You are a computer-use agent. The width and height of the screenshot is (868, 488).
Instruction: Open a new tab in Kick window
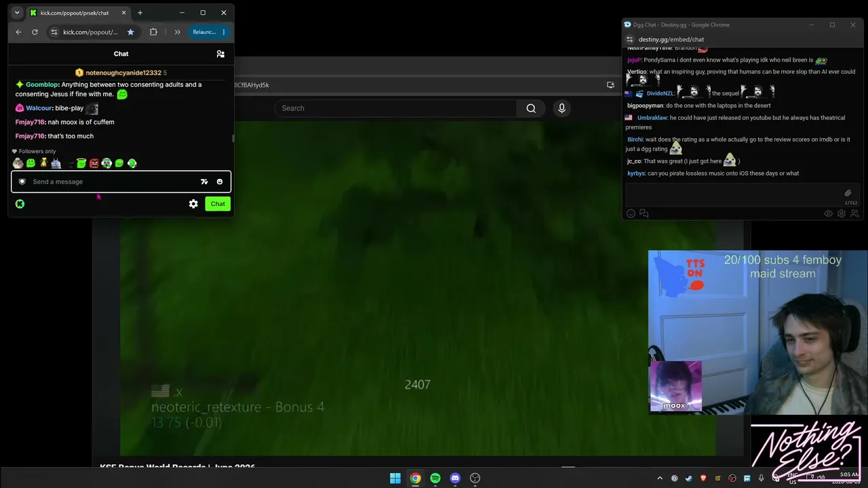point(140,13)
